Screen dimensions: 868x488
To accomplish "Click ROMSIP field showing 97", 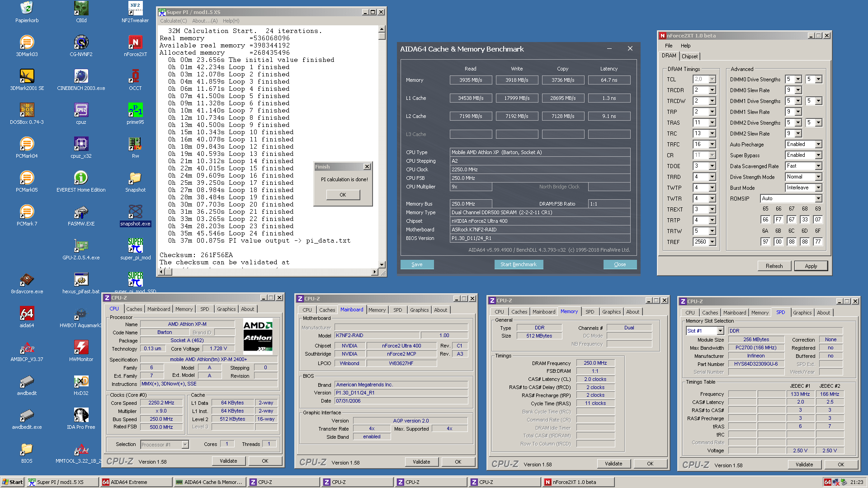I will 765,241.
